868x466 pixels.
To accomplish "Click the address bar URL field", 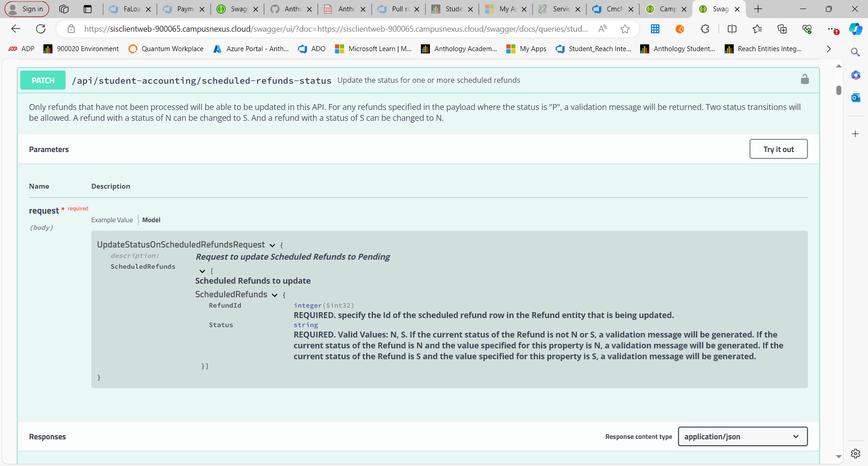I will 336,29.
